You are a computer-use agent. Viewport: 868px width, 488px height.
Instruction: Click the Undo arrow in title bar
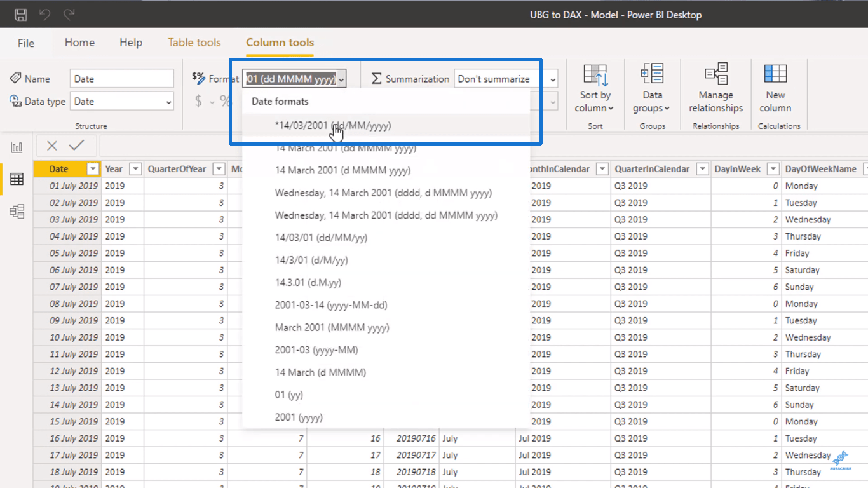[44, 14]
